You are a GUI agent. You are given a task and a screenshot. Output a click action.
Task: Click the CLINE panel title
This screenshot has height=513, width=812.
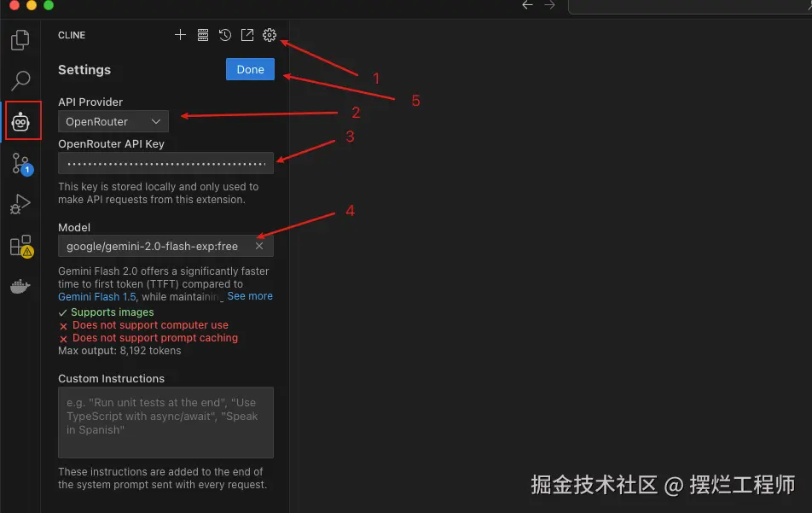(x=72, y=35)
